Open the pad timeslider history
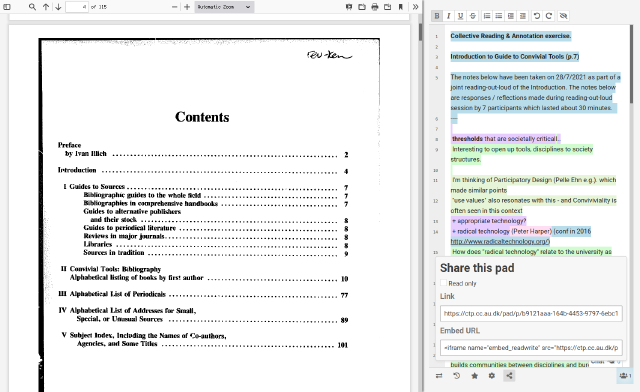The width and height of the screenshot is (640, 392). tap(457, 376)
